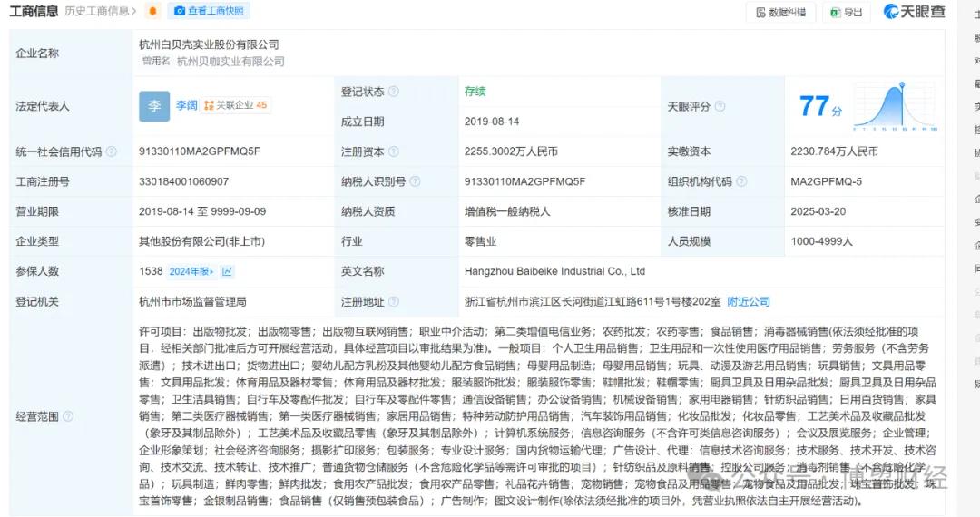
Task: Expand the 2024年报 dropdown
Action: (x=191, y=271)
